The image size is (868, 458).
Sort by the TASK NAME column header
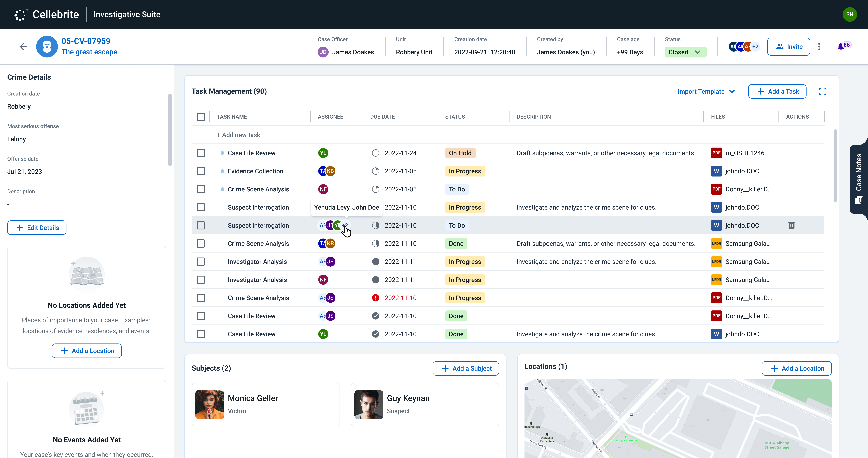tap(232, 117)
